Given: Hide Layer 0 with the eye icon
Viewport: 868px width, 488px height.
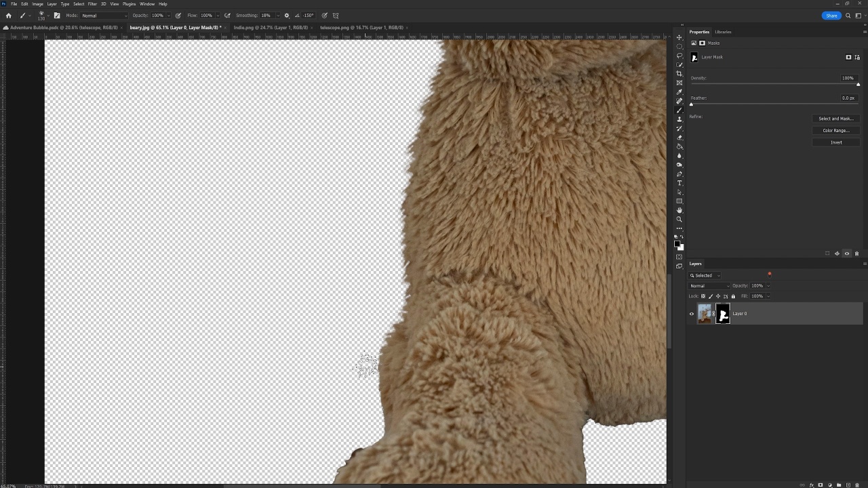Looking at the screenshot, I should tap(692, 314).
